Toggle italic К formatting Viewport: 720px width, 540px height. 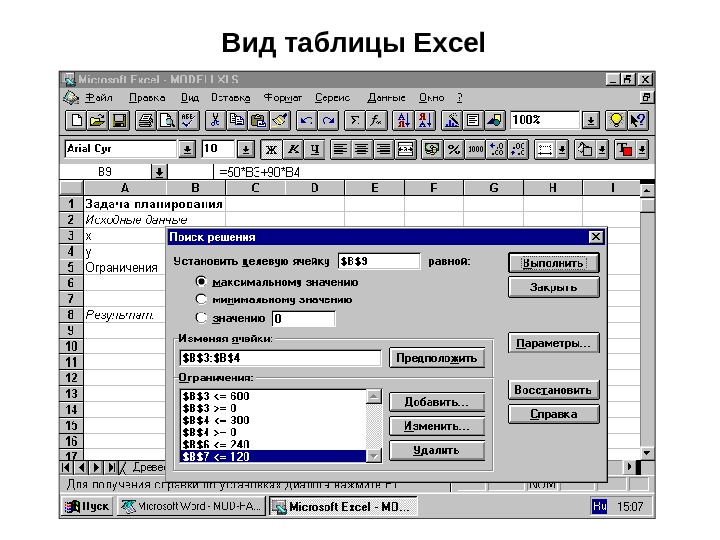293,149
